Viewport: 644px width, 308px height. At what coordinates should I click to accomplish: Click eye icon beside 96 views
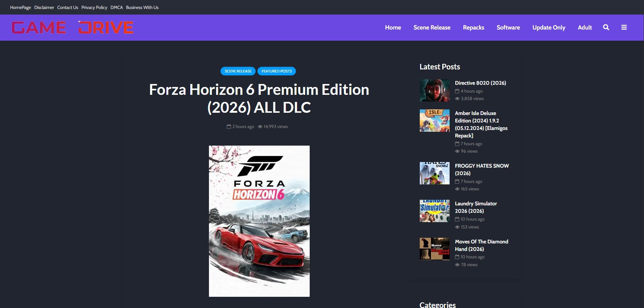coord(457,151)
